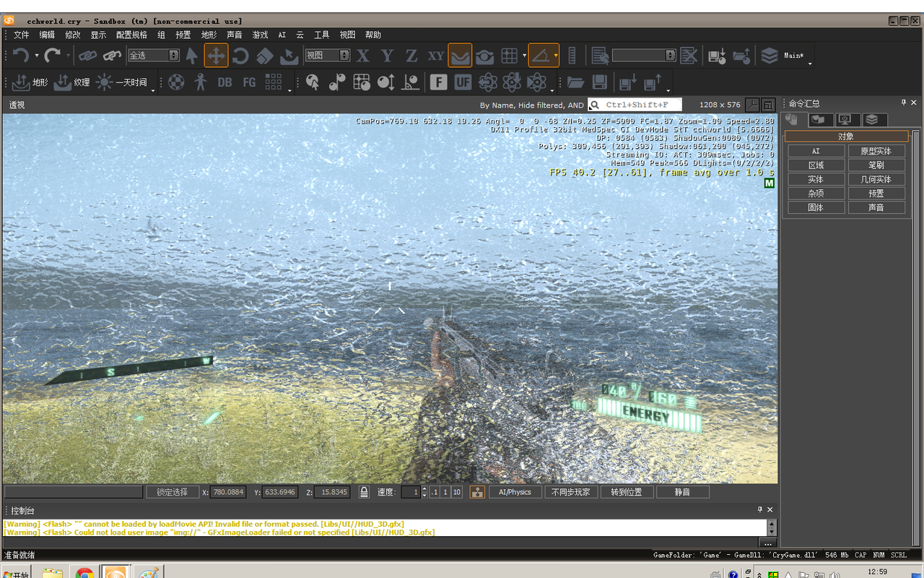Click the eye-shaped snap to objects icon
The image size is (924, 578).
[x=485, y=55]
